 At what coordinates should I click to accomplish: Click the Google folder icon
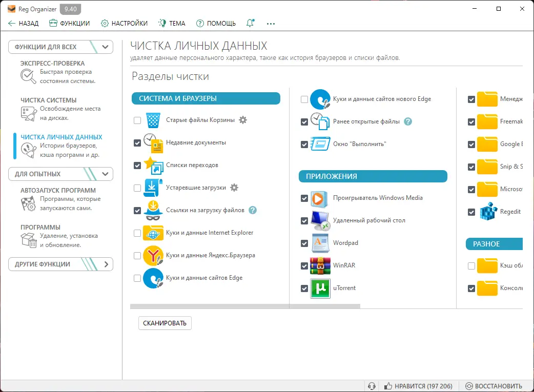click(487, 144)
